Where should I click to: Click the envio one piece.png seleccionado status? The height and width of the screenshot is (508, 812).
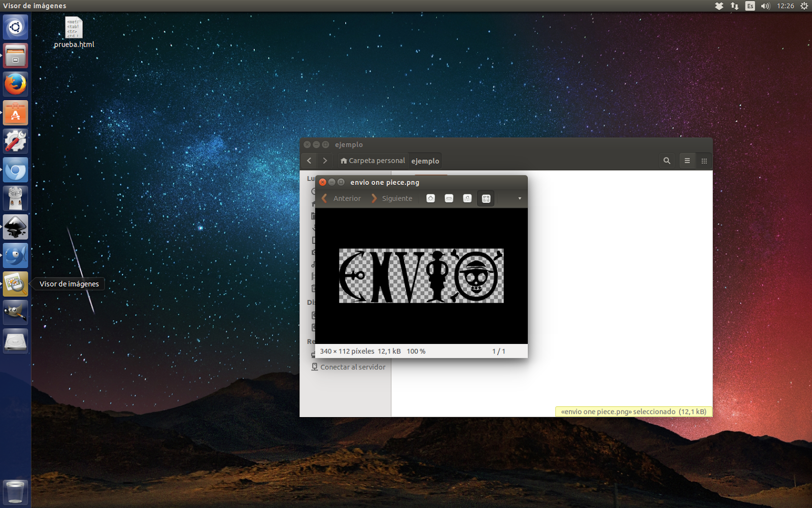[633, 412]
